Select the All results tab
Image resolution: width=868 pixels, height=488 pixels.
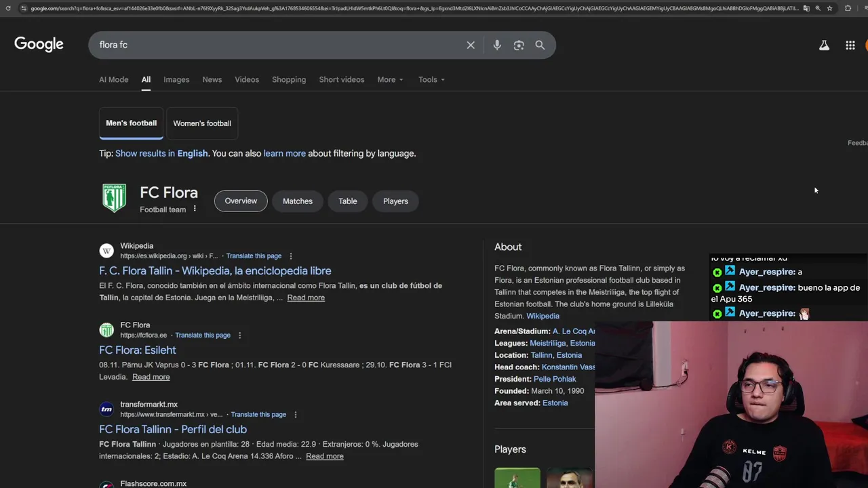pos(146,80)
